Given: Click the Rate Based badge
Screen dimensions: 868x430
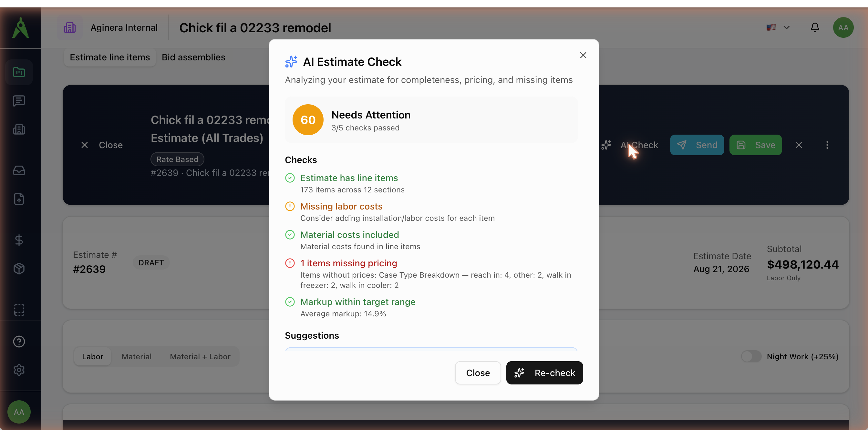Looking at the screenshot, I should [177, 159].
